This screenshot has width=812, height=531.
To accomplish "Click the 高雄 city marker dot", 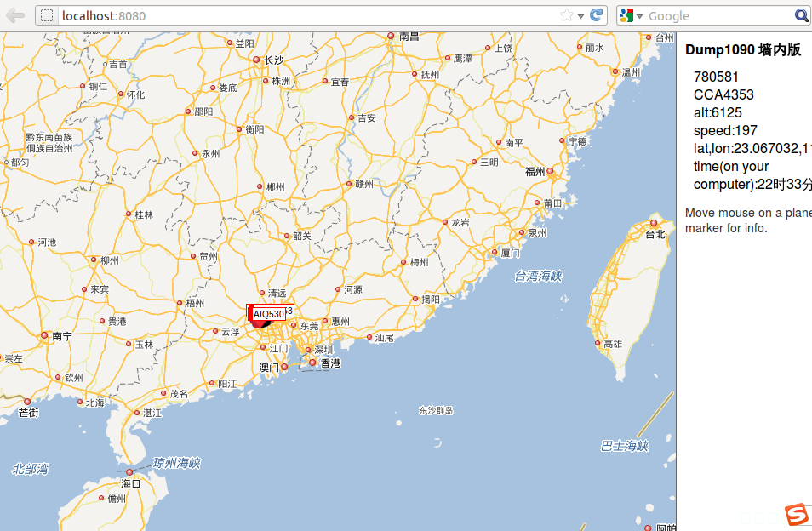I will pyautogui.click(x=598, y=343).
